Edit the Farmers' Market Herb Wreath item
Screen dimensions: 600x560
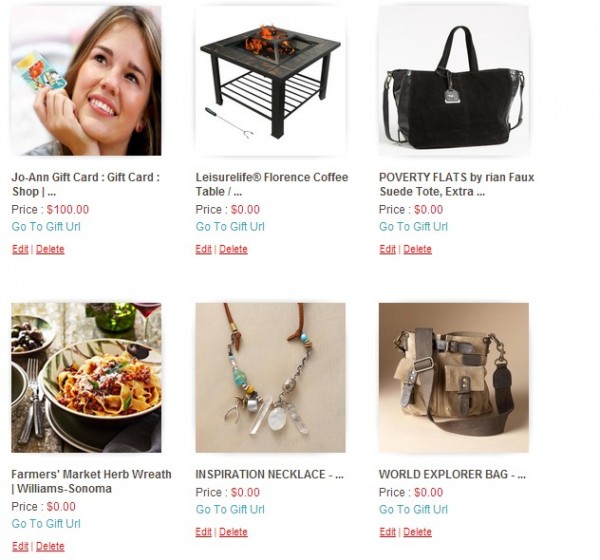point(20,546)
